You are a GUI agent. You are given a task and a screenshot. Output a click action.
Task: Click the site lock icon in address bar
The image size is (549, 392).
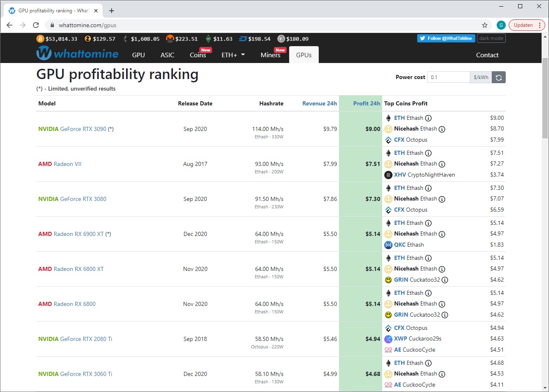tap(52, 25)
